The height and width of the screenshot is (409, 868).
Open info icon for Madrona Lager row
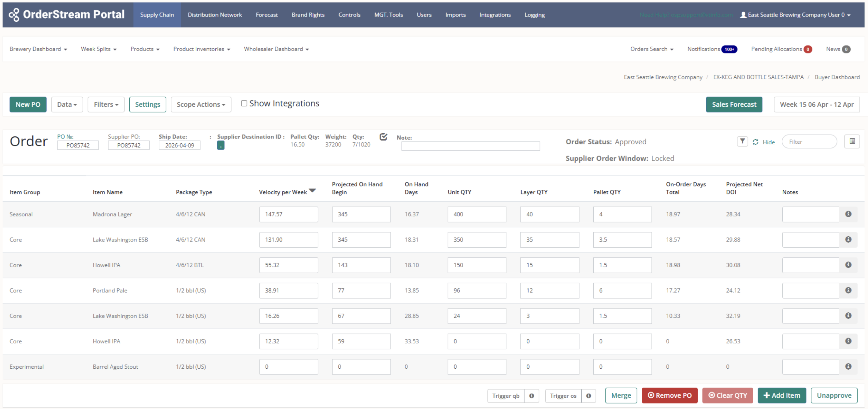(848, 214)
